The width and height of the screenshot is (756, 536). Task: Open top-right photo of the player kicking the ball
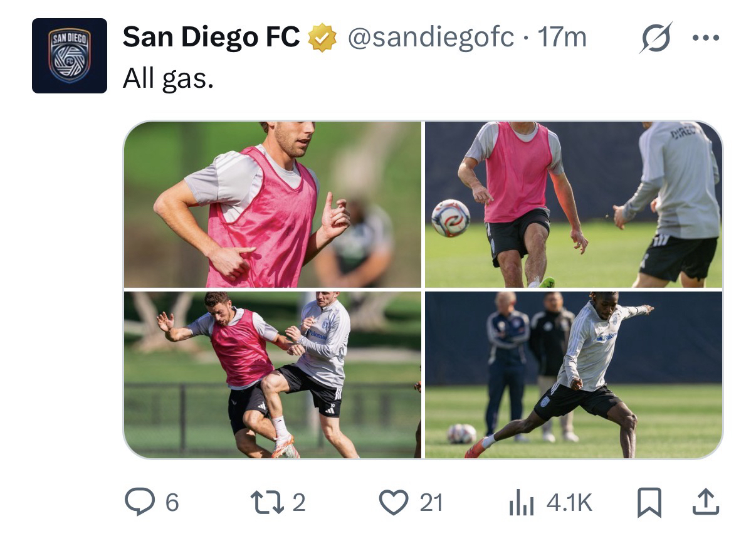pyautogui.click(x=573, y=204)
